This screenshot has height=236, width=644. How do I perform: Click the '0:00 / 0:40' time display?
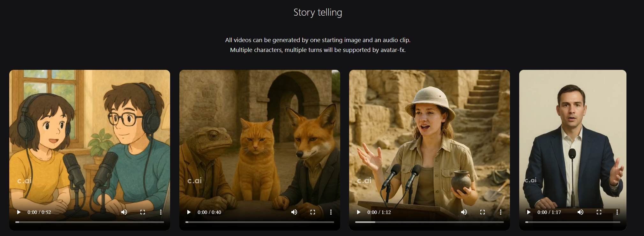[209, 212]
